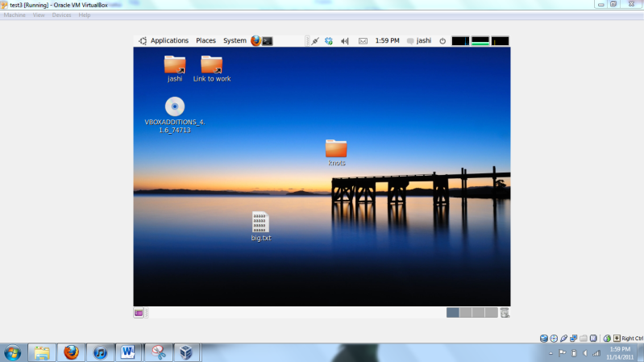Click the show desktop button in bottom panel
Viewport: 644px width, 362px height.
[139, 313]
